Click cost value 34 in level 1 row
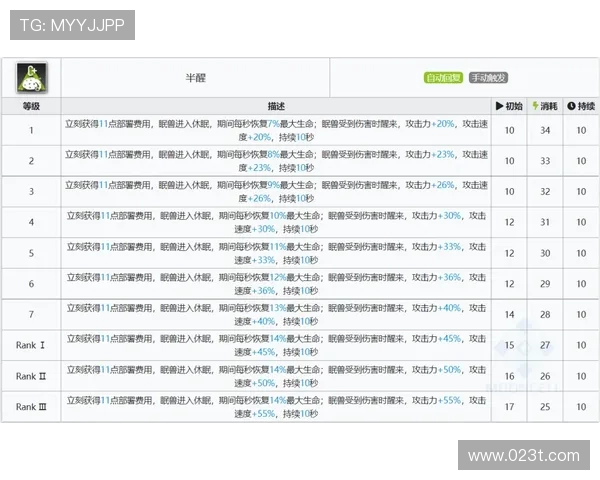The image size is (600, 480). (x=545, y=130)
